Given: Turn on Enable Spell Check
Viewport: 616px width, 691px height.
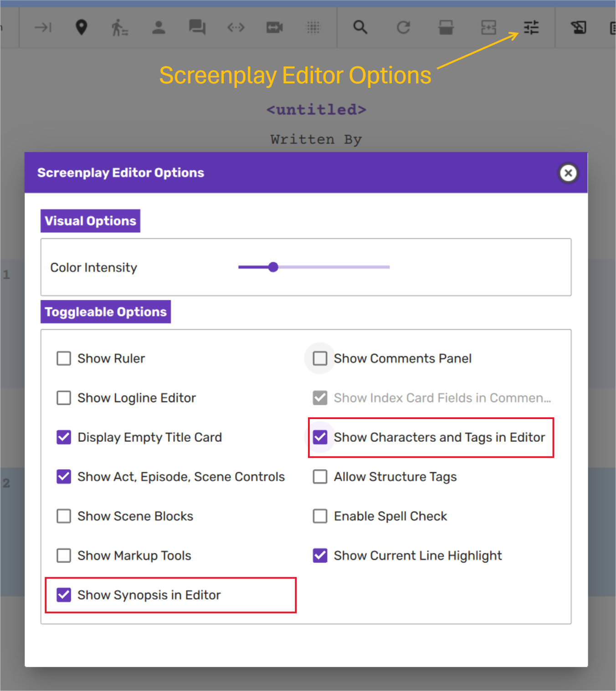Looking at the screenshot, I should pos(320,516).
